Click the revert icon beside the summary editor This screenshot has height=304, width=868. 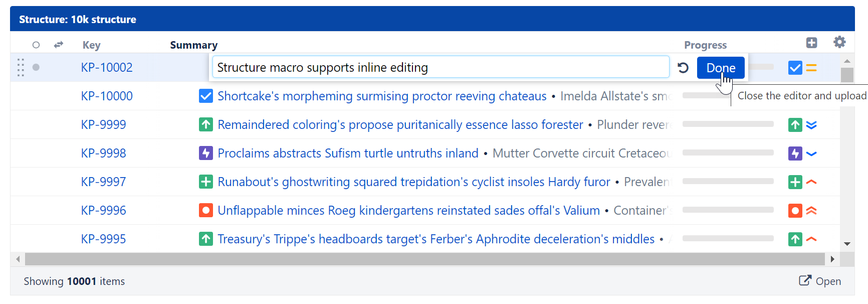(683, 67)
